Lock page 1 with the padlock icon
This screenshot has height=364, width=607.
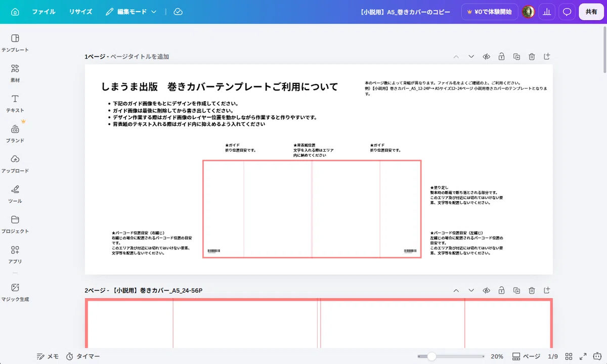tap(501, 57)
